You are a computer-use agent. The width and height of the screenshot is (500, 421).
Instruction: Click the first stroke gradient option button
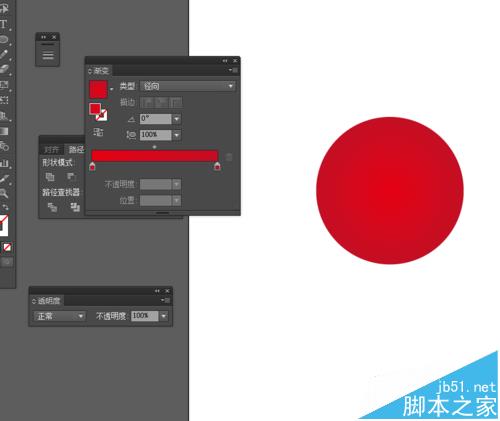pyautogui.click(x=147, y=102)
